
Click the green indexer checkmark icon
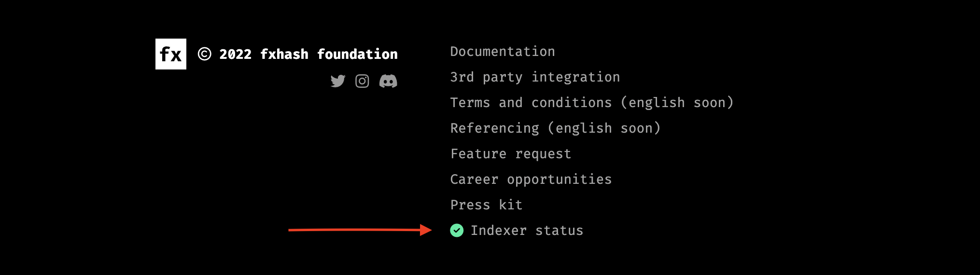coord(457,231)
